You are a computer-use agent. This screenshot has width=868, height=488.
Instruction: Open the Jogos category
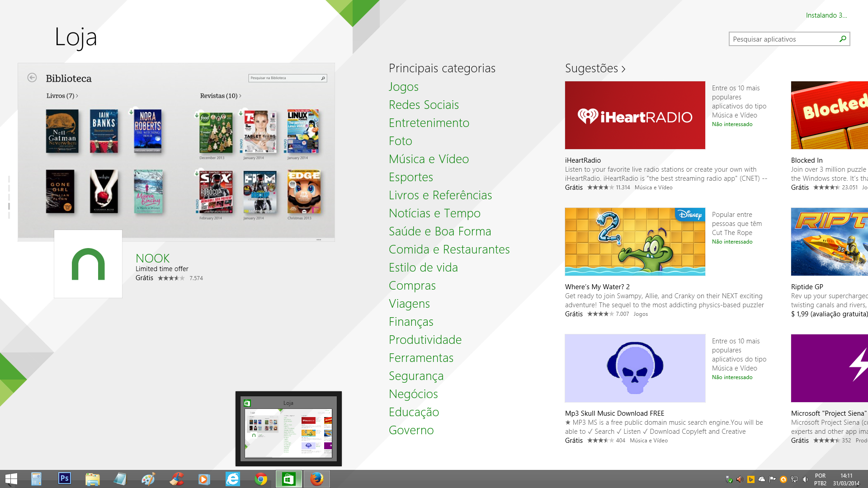(403, 87)
